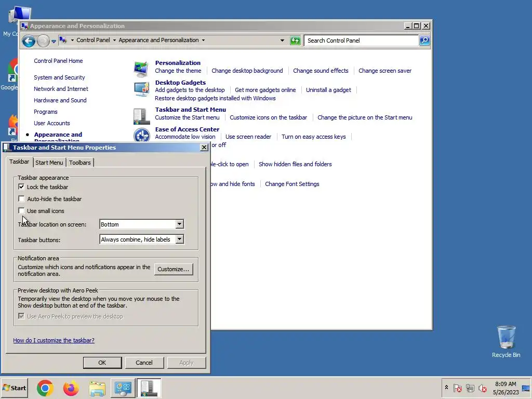Viewport: 532px width, 399px height.
Task: Open the Personalization category icon
Action: (x=141, y=68)
